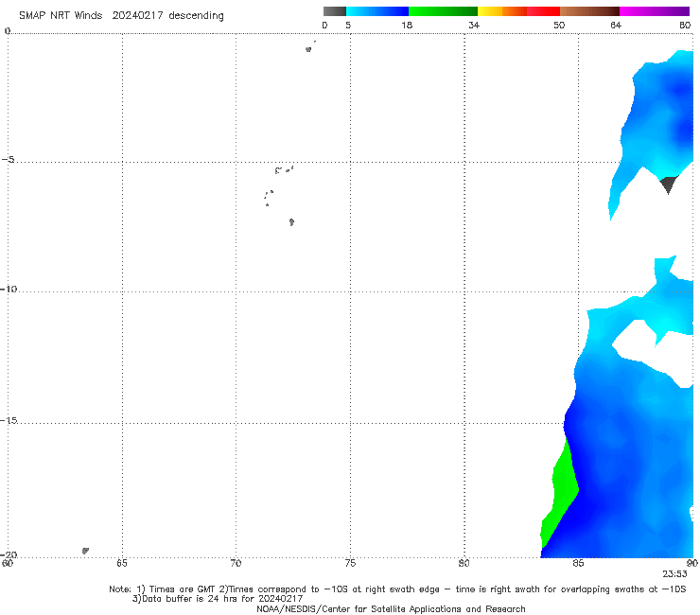The height and width of the screenshot is (615, 700).
Task: Click the longitude axis label '70'
Action: tap(236, 563)
